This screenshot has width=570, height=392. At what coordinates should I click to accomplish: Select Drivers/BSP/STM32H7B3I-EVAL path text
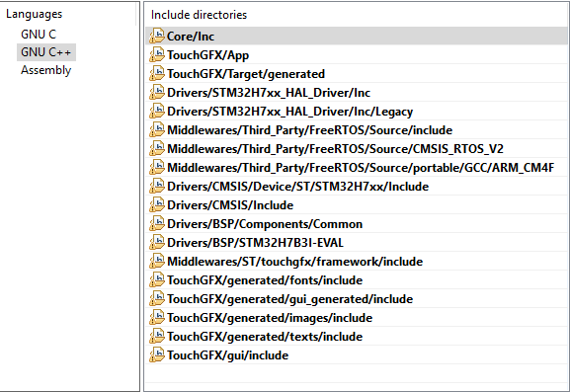click(x=255, y=243)
